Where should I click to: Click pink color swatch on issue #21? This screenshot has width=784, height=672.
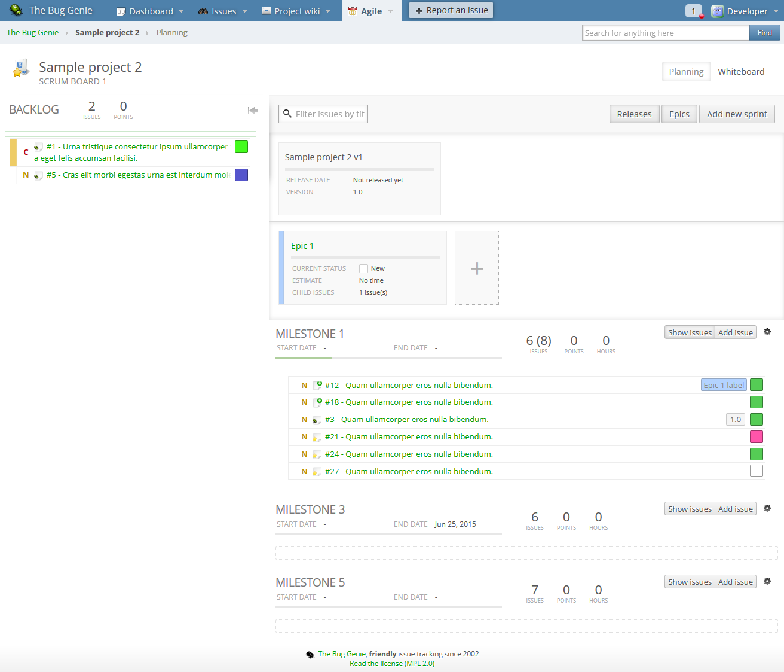coord(757,437)
